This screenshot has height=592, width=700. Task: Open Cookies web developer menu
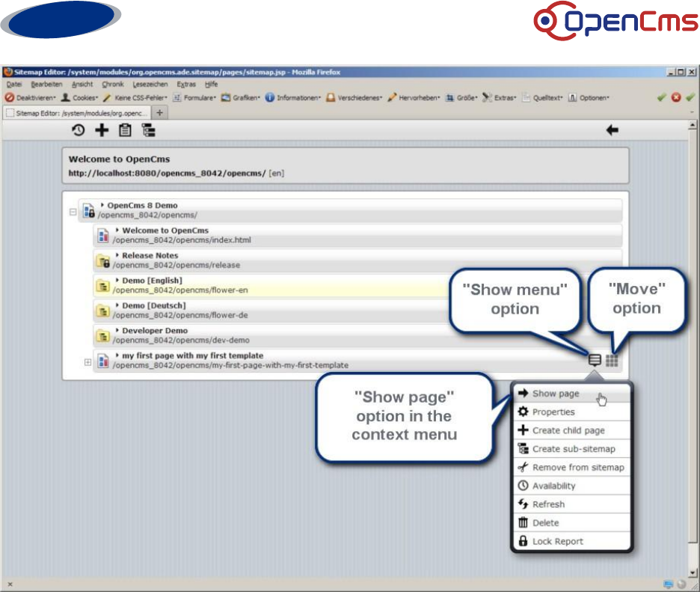[80, 98]
